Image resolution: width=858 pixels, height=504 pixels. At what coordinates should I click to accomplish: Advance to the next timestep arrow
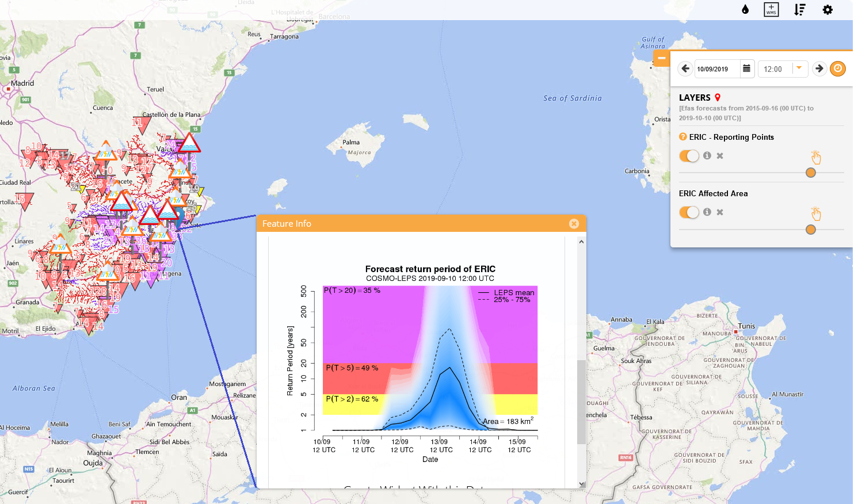(819, 68)
